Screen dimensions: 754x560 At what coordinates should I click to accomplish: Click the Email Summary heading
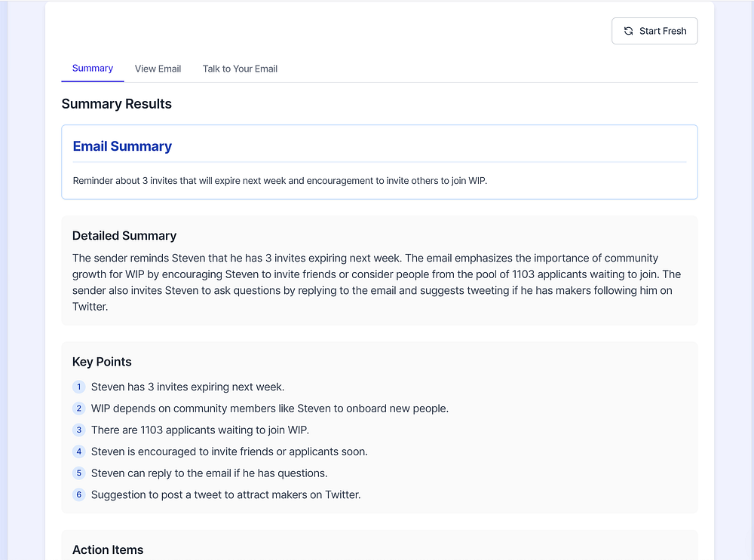[122, 146]
